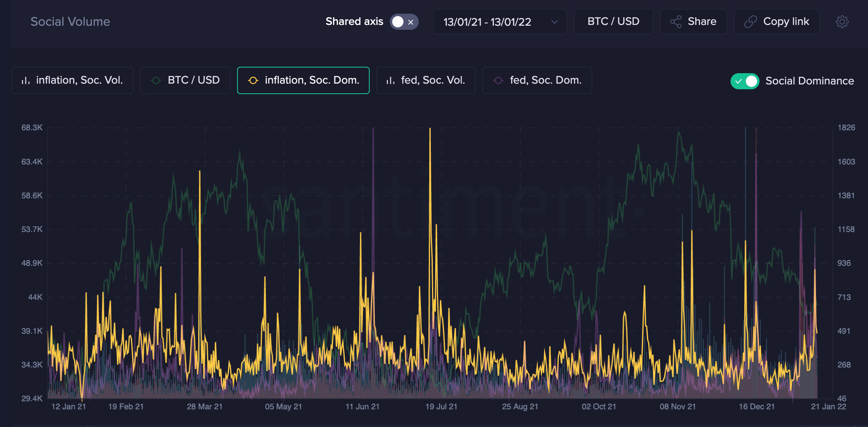Click the 1826 right axis value
Screen dimensions: 868x427
tap(846, 127)
